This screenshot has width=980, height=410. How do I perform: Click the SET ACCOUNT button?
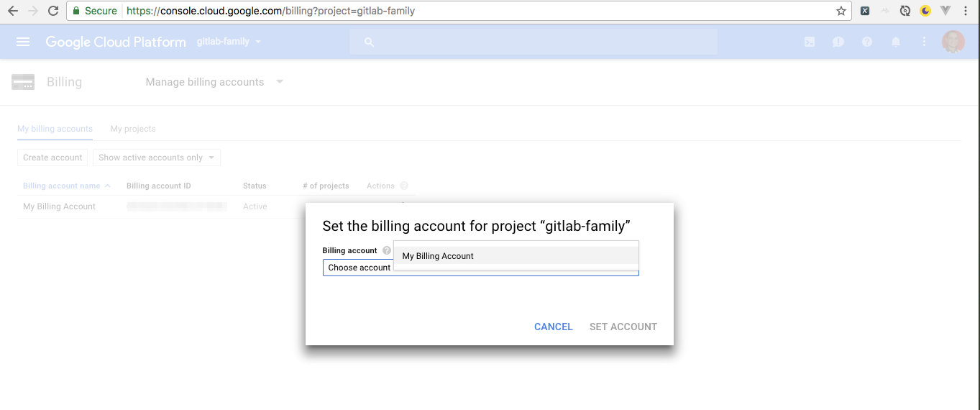click(623, 327)
